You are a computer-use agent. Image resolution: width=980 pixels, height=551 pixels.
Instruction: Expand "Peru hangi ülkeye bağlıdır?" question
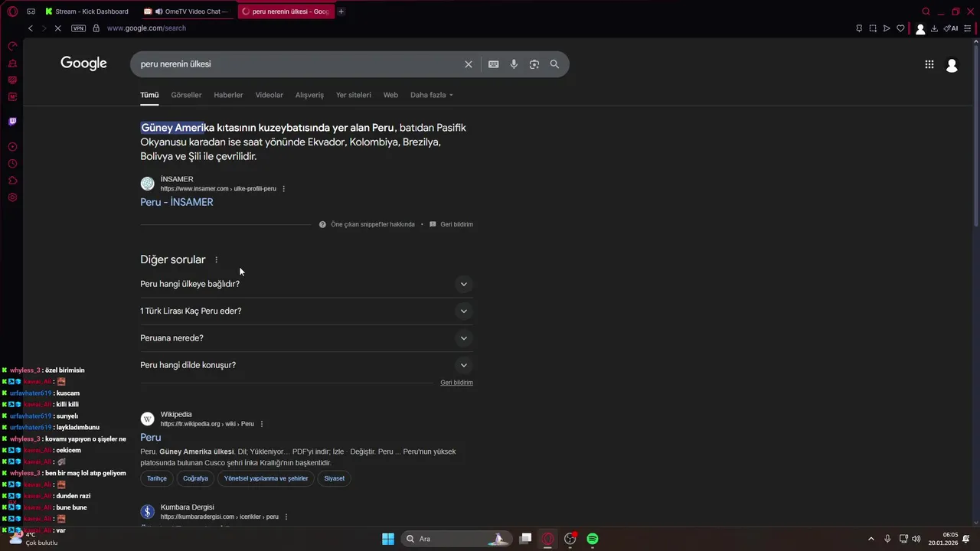point(306,284)
